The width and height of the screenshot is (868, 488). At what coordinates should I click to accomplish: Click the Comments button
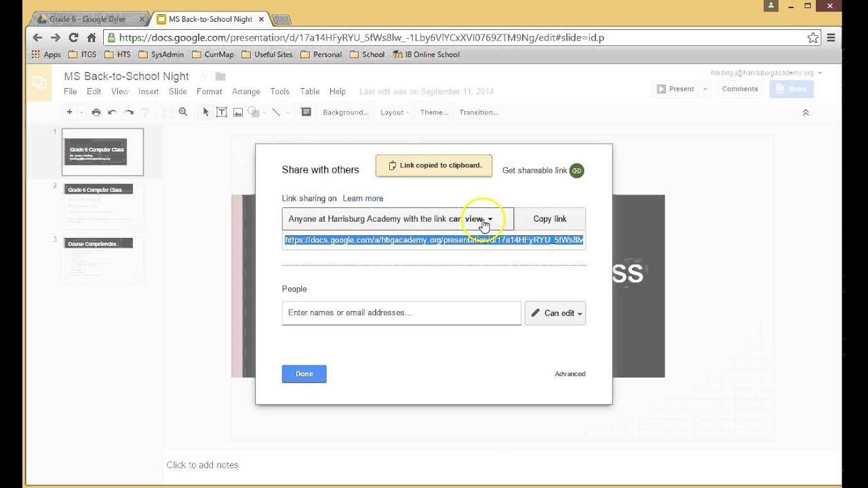coord(740,89)
